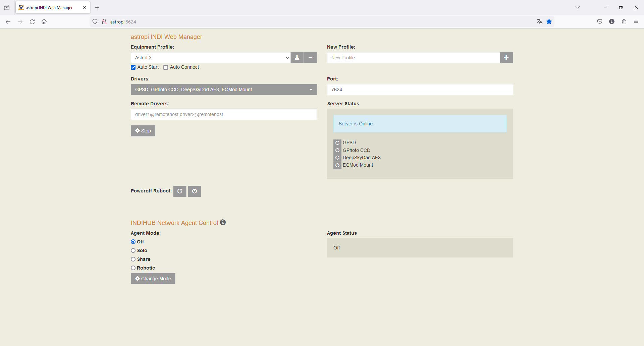Expand the Drivers selection dropdown

click(224, 90)
